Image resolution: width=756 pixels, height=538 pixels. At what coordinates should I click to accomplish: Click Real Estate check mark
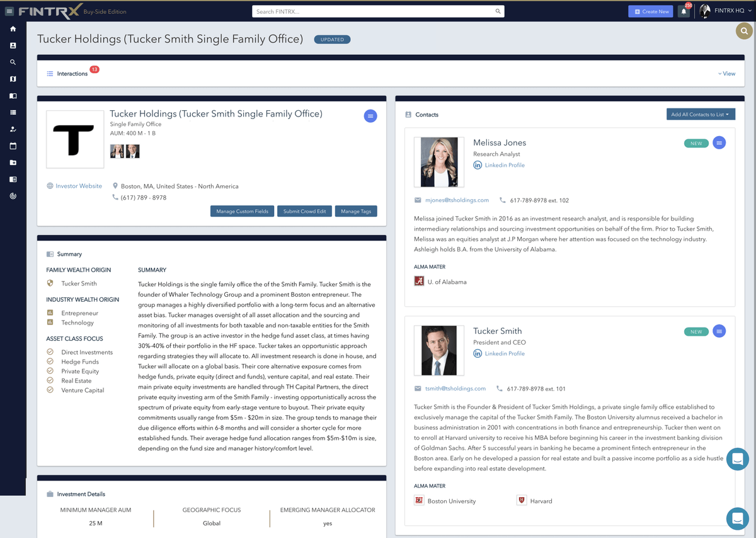tap(50, 381)
